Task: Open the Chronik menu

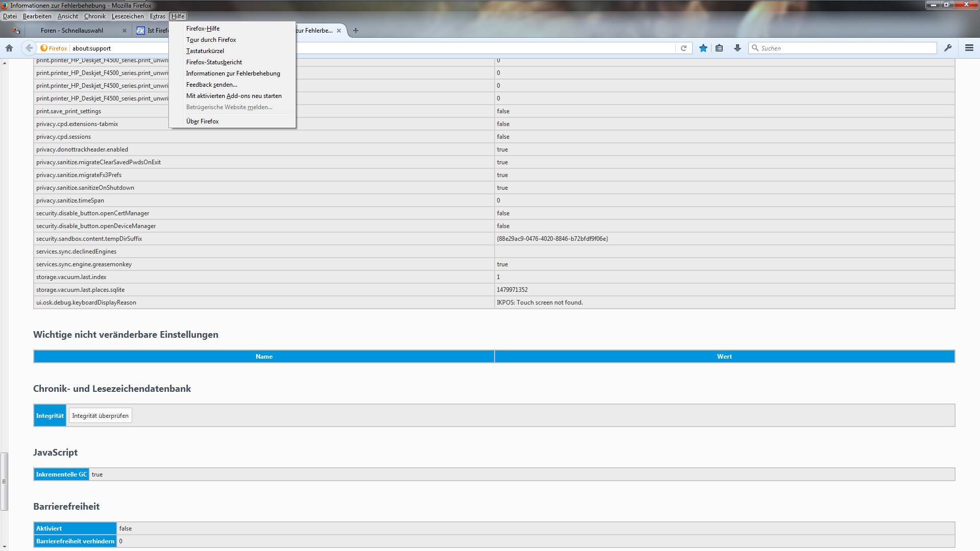Action: click(94, 16)
